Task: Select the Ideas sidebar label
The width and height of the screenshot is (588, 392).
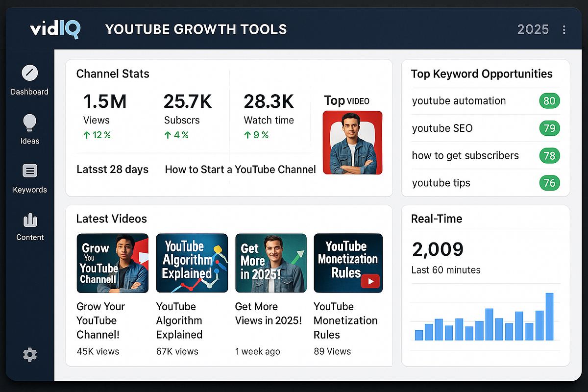Action: [x=30, y=141]
